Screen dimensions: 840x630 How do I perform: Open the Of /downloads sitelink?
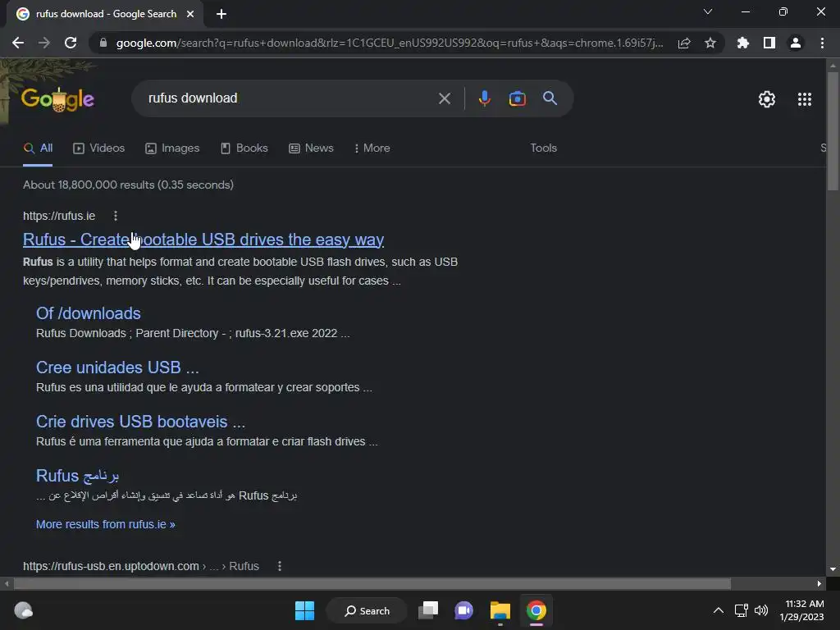(89, 313)
